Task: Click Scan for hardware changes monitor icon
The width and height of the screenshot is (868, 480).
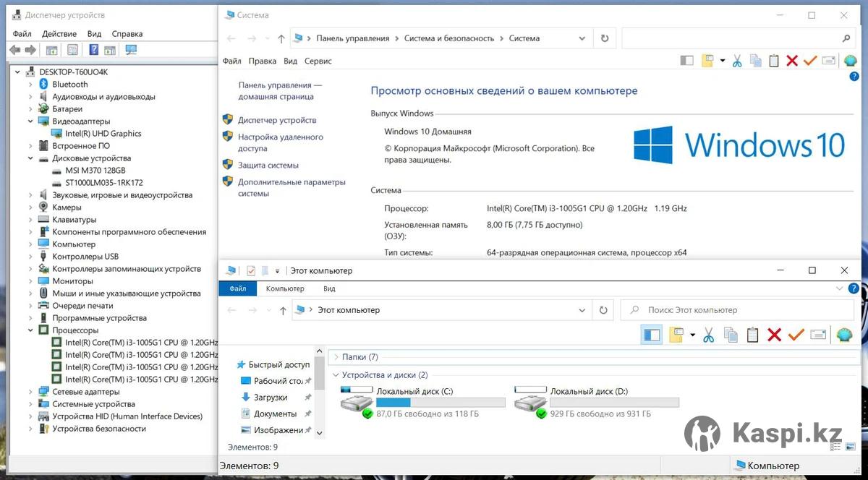Action: tap(131, 50)
